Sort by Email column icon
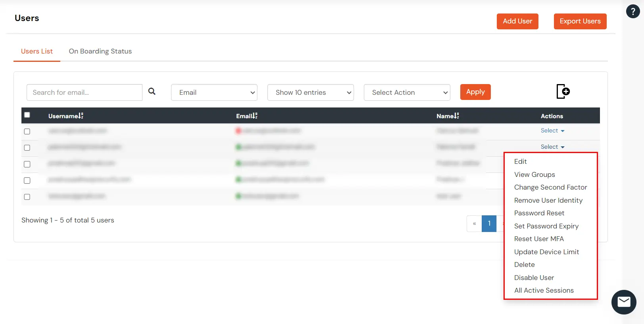The height and width of the screenshot is (324, 644). click(255, 116)
